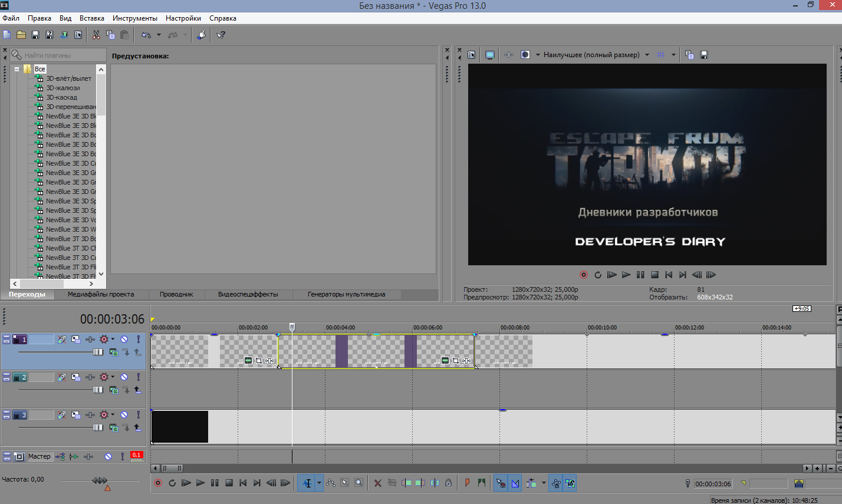
Task: Toggle Automatic Crossfades button
Action: 515,483
